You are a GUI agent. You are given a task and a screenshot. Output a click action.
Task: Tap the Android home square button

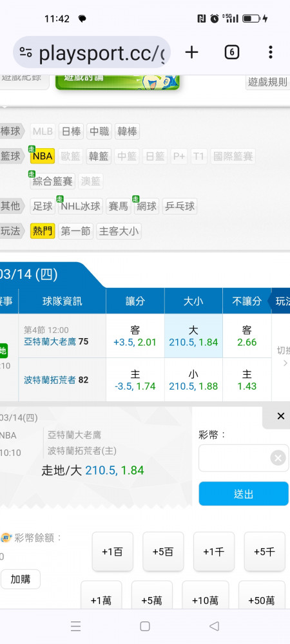click(144, 627)
